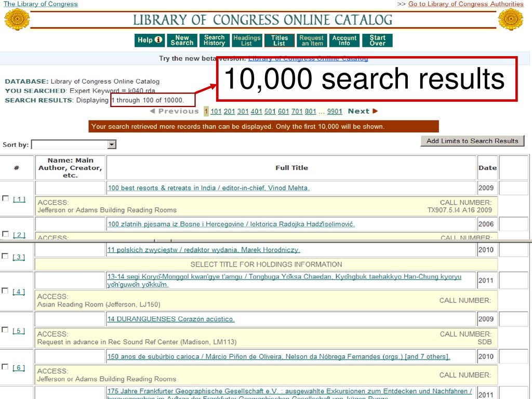The height and width of the screenshot is (399, 532).
Task: Click the Date column header
Action: click(487, 168)
